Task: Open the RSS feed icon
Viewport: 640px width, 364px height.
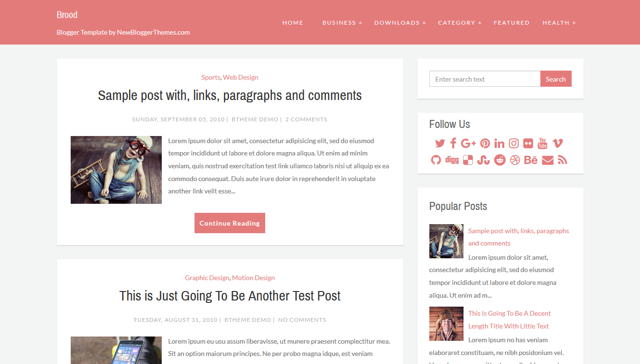Action: coord(563,160)
